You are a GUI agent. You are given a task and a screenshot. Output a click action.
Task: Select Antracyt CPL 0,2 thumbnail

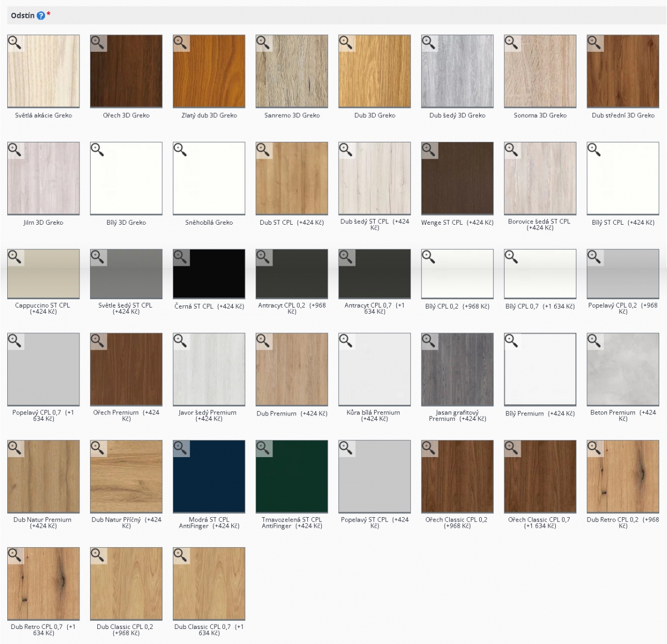292,274
